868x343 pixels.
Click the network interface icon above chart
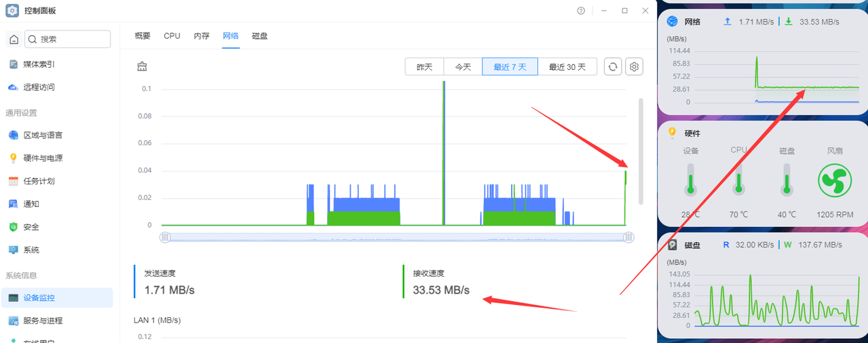(142, 66)
